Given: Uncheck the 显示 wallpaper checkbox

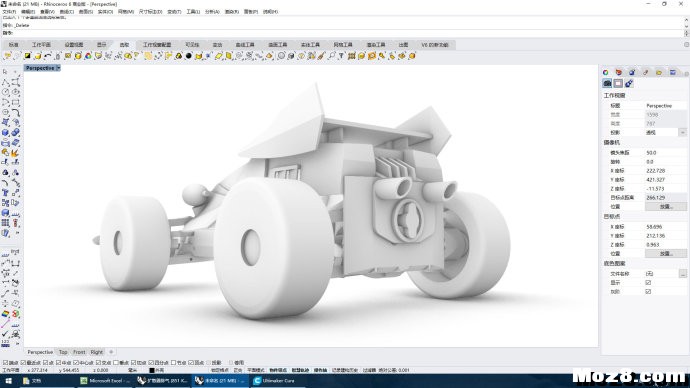Looking at the screenshot, I should click(648, 283).
